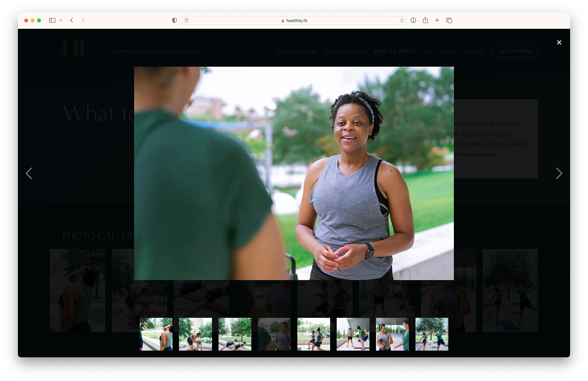Open the Share menu
Screen dimensions: 588x381
pos(425,21)
